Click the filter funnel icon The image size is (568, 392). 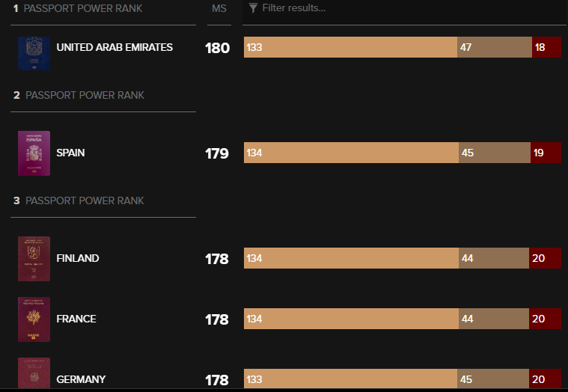[253, 8]
